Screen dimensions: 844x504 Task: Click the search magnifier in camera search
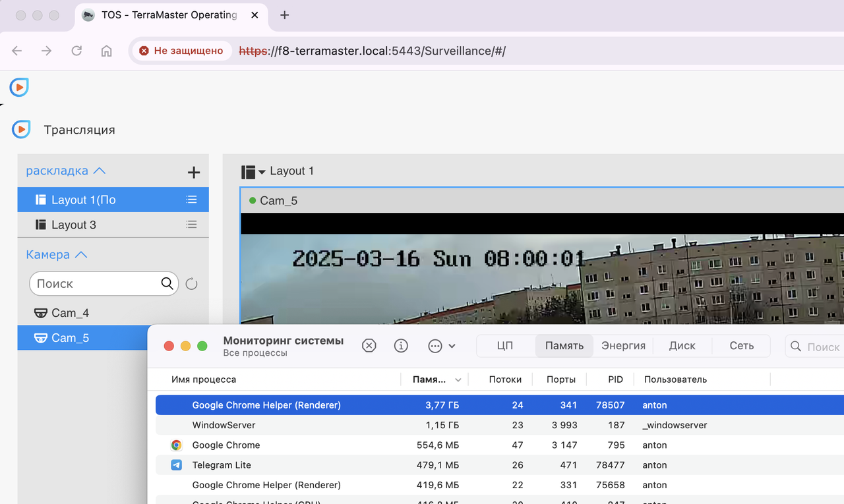(167, 284)
